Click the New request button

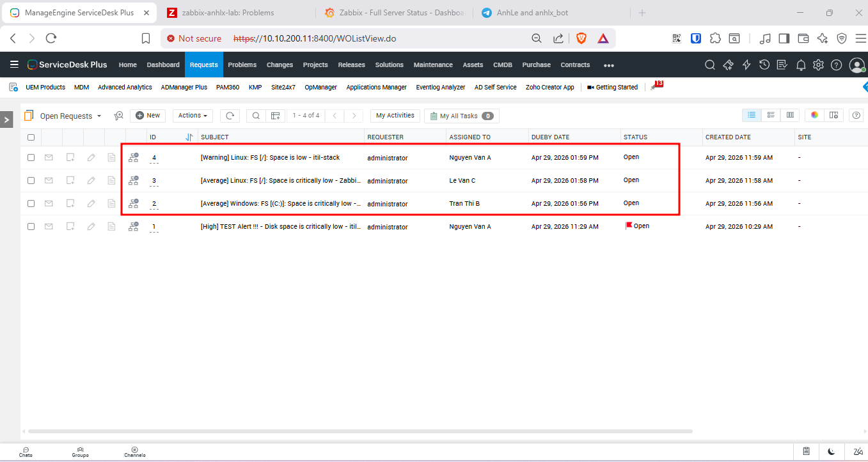[x=148, y=116]
